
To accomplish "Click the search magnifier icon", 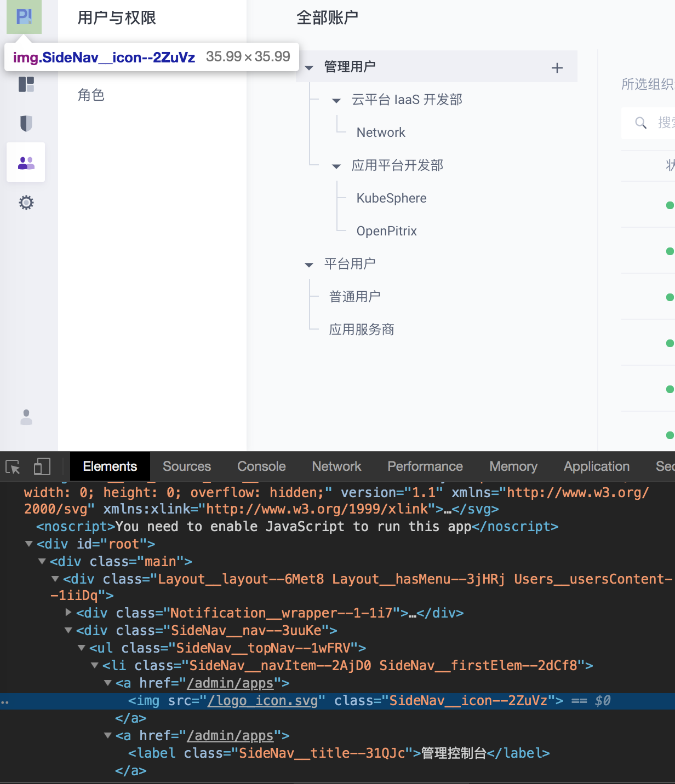I will point(640,123).
